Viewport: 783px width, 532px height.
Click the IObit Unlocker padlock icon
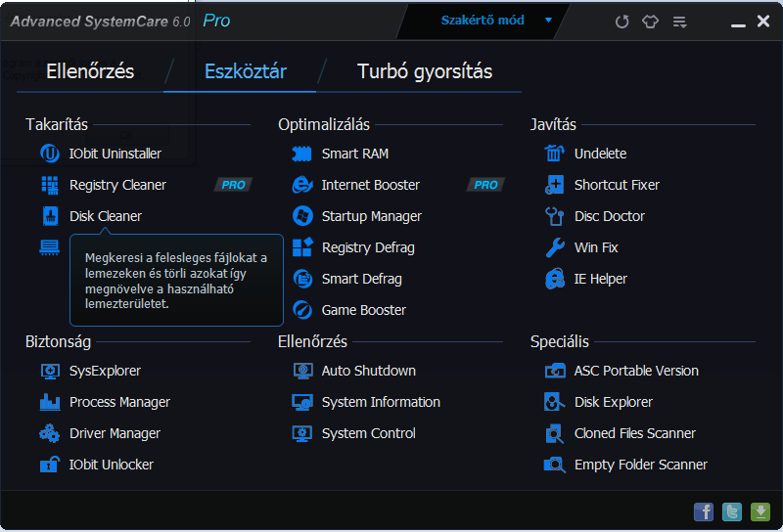(x=50, y=465)
